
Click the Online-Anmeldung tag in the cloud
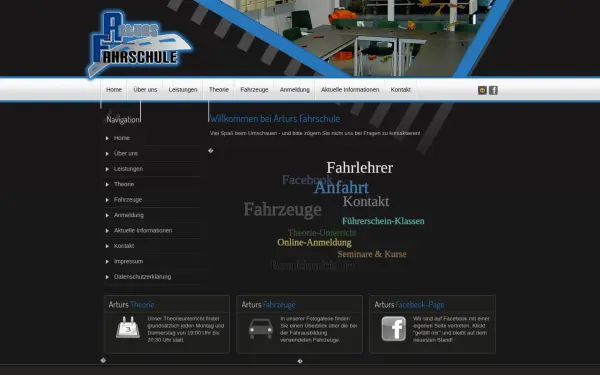[314, 243]
